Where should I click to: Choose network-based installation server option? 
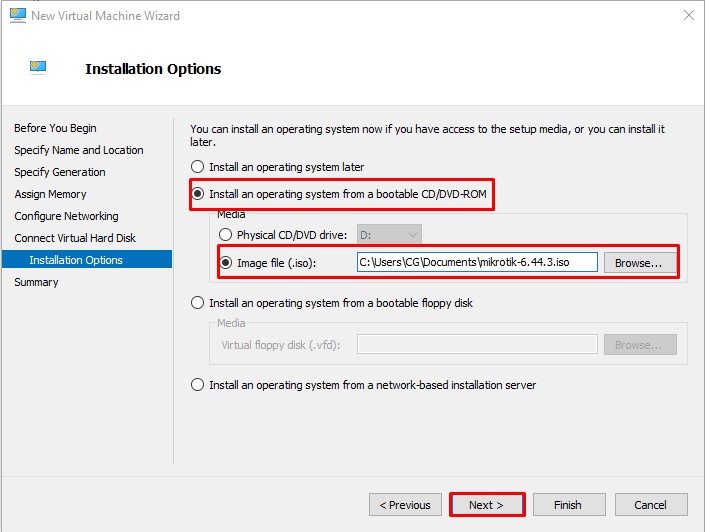(x=198, y=384)
